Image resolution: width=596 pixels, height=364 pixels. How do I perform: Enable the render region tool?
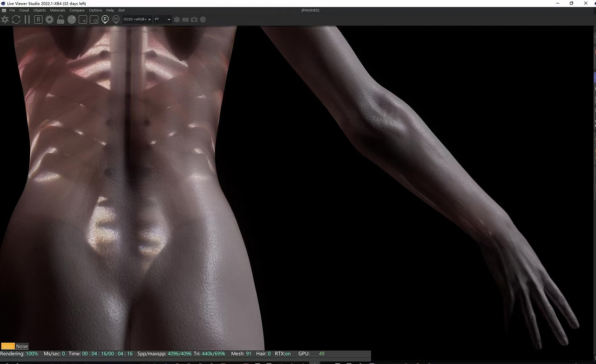pyautogui.click(x=83, y=20)
